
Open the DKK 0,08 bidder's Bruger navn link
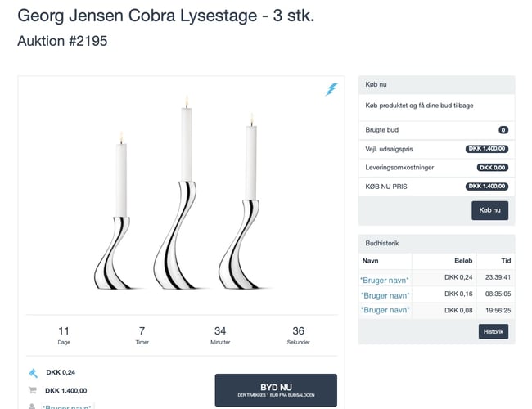coord(385,310)
